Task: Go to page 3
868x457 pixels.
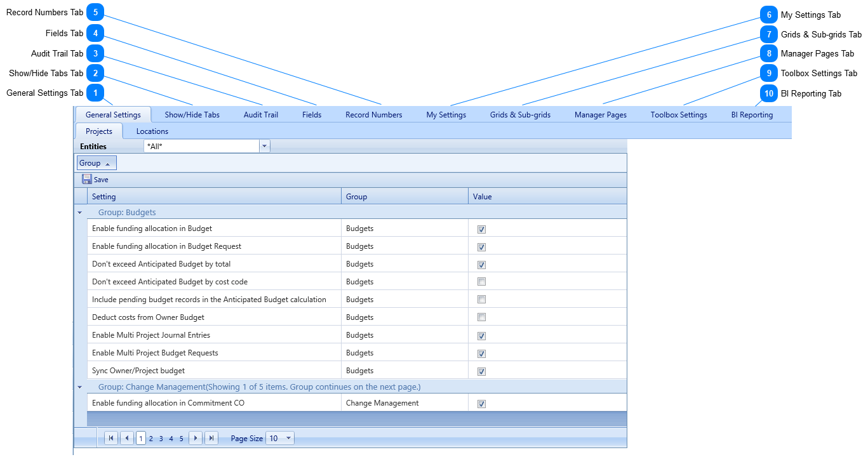Action: [x=161, y=439]
